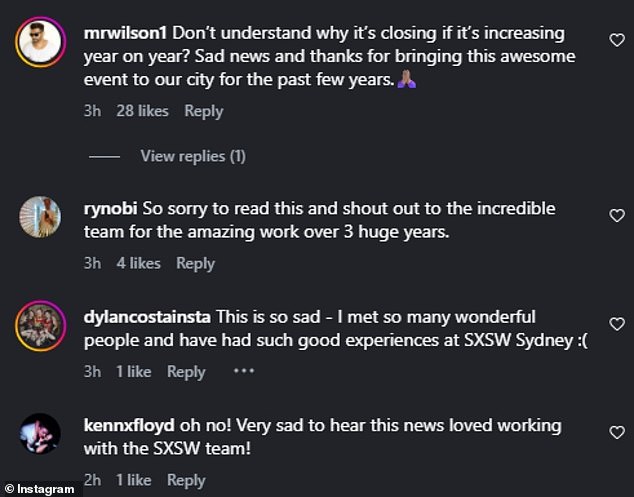Reply to kennxfloyd's comment

point(186,480)
